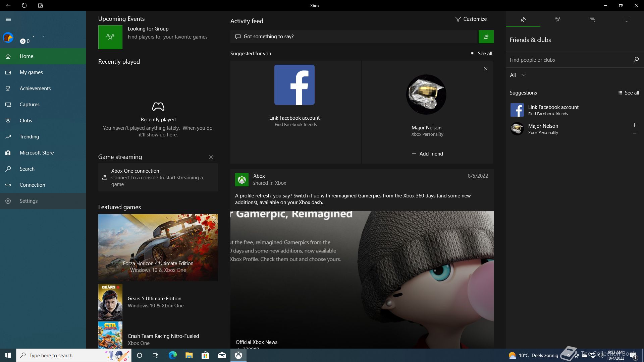Image resolution: width=644 pixels, height=362 pixels.
Task: Open Achievements in sidebar
Action: point(43,88)
